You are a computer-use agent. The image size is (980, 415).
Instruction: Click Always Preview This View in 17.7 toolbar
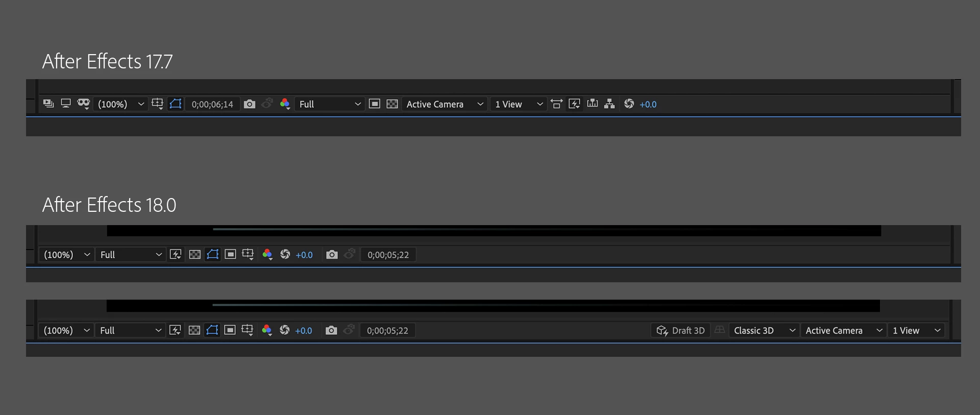[x=48, y=104]
